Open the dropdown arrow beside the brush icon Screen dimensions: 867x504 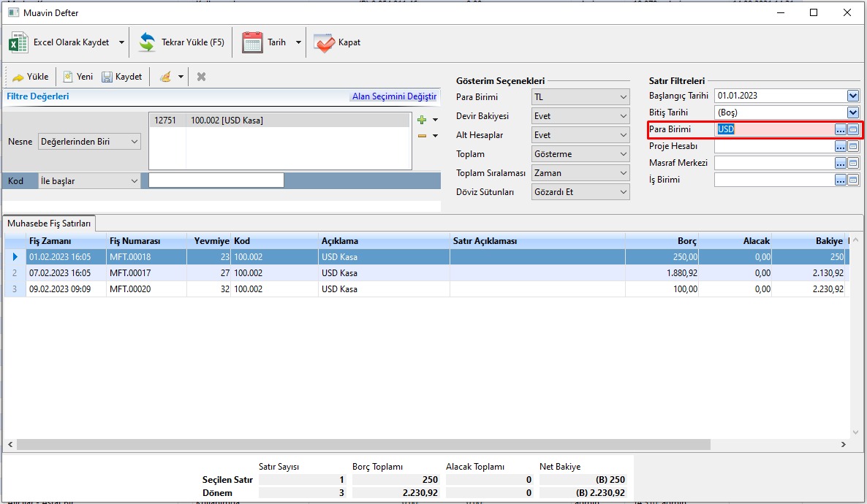[181, 77]
